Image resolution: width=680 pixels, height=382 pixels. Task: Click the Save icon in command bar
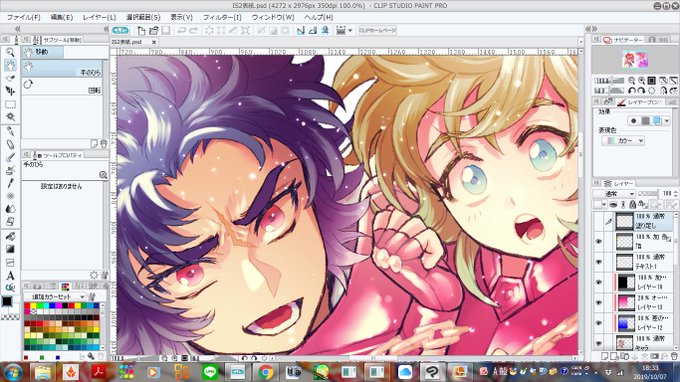click(x=166, y=30)
